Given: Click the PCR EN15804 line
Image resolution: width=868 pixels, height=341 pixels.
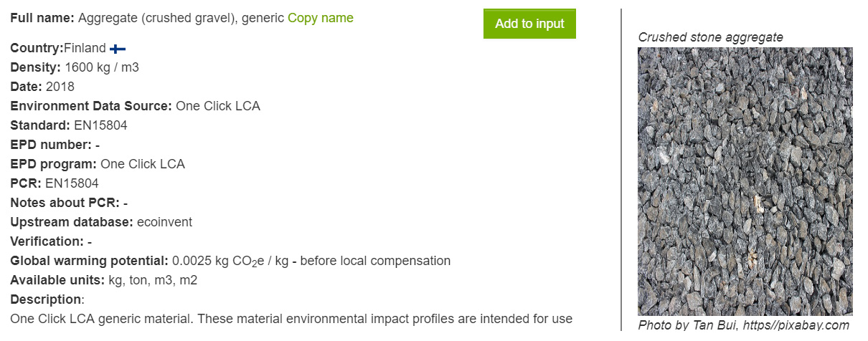Looking at the screenshot, I should pyautogui.click(x=55, y=183).
